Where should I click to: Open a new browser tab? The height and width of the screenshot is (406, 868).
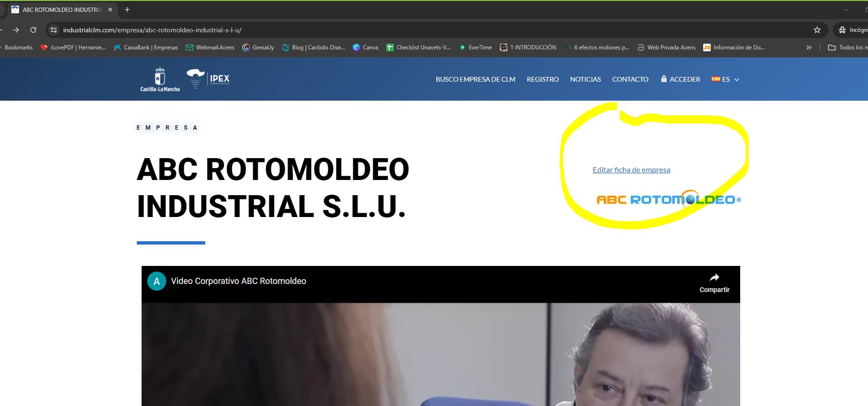[127, 9]
